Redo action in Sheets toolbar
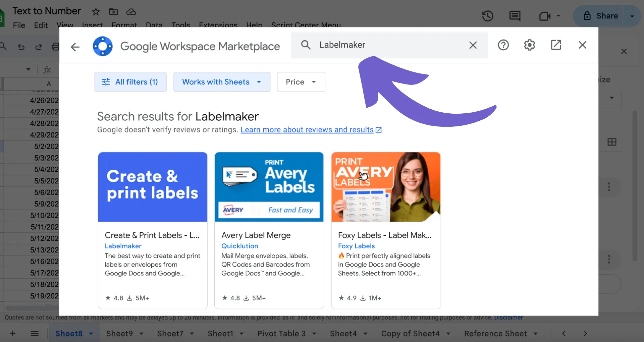This screenshot has width=644, height=342. coord(39,47)
